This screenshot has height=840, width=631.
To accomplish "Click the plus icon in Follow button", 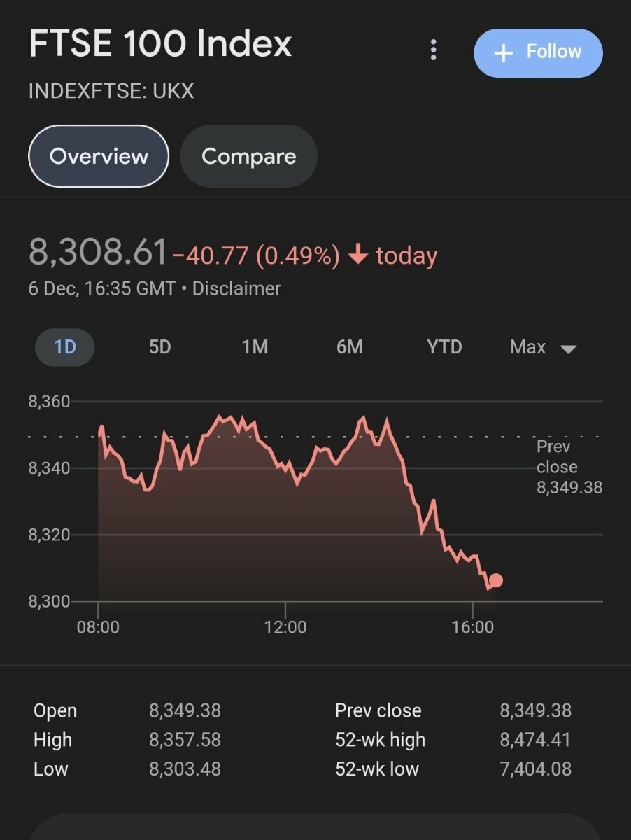I will pyautogui.click(x=504, y=53).
